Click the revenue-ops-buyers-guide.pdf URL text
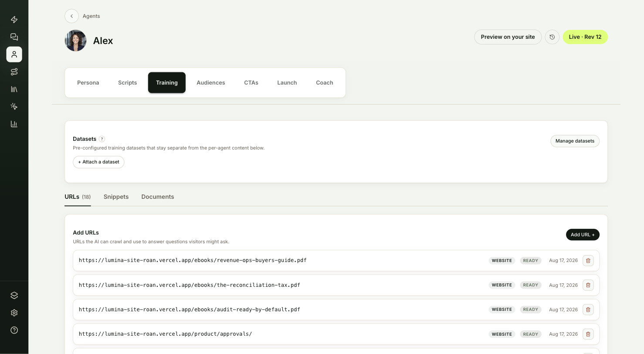644x354 pixels. coord(193,260)
